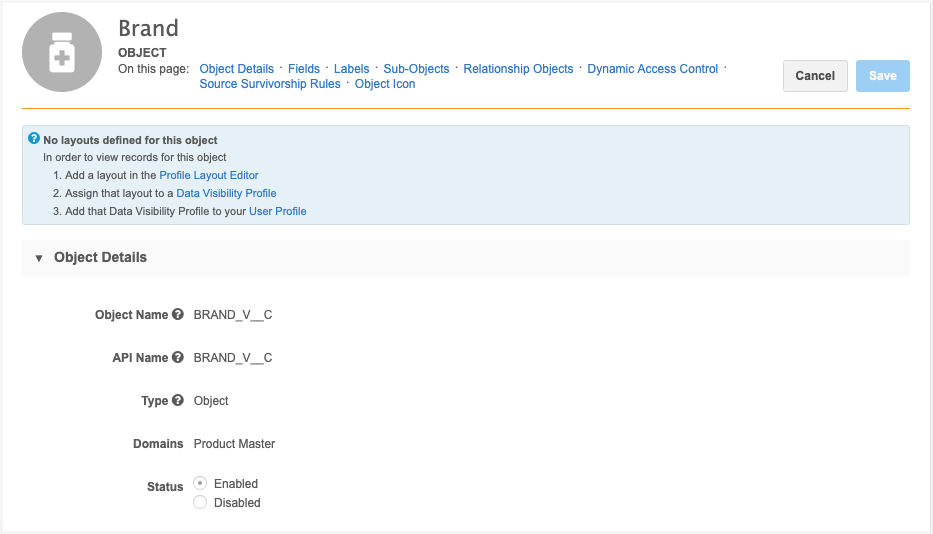This screenshot has height=534, width=933.
Task: Click the Object Name help icon
Action: pyautogui.click(x=178, y=314)
